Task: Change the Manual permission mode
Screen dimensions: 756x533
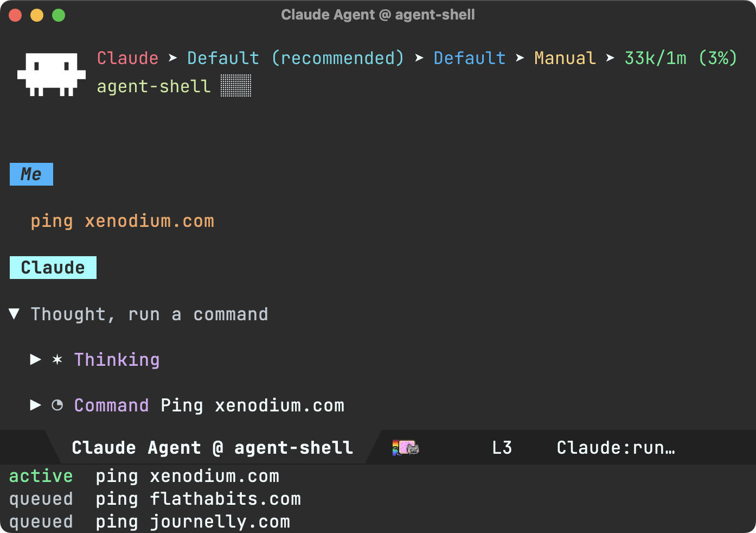Action: (565, 58)
